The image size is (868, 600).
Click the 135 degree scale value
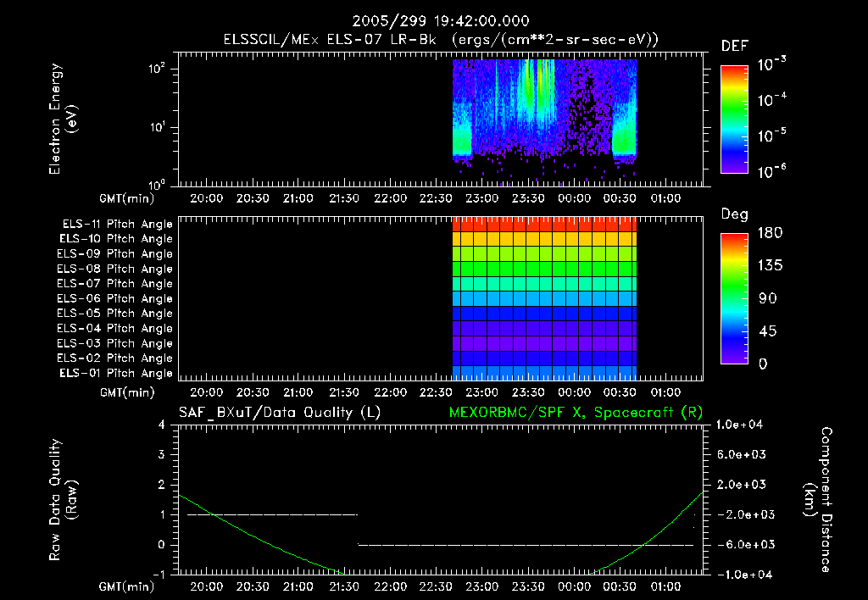[x=770, y=265]
